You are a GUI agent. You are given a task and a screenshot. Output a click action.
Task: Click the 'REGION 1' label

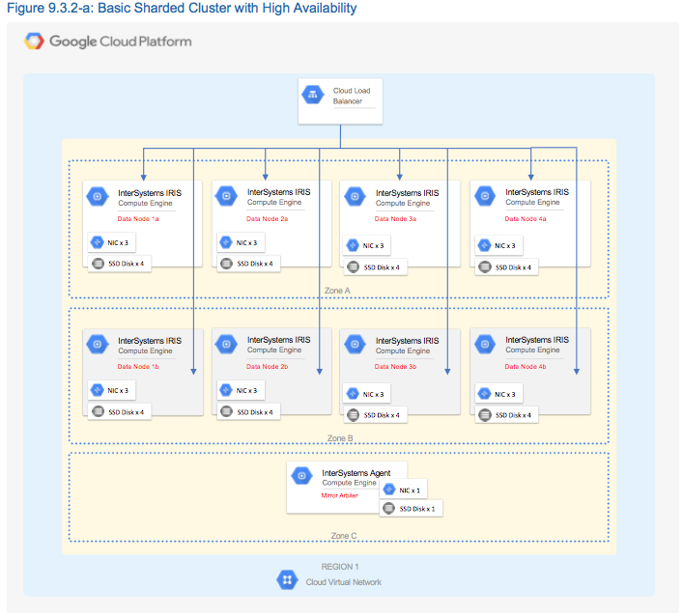340,567
